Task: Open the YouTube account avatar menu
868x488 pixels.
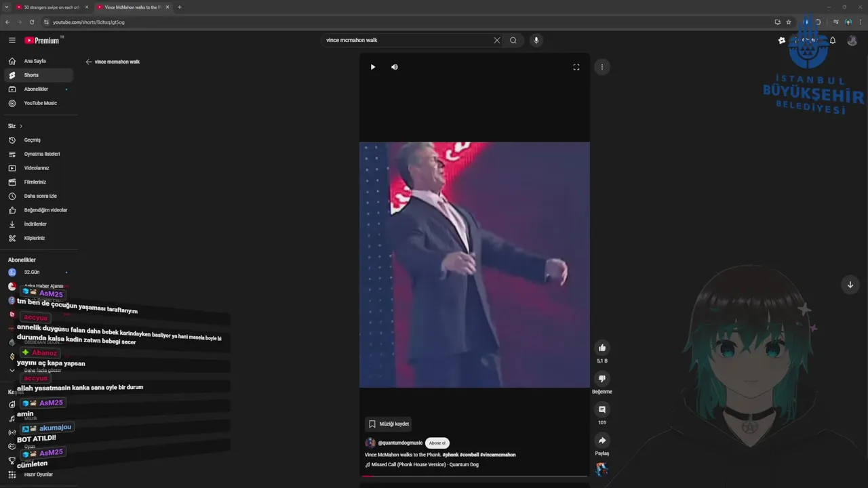Action: pyautogui.click(x=852, y=40)
